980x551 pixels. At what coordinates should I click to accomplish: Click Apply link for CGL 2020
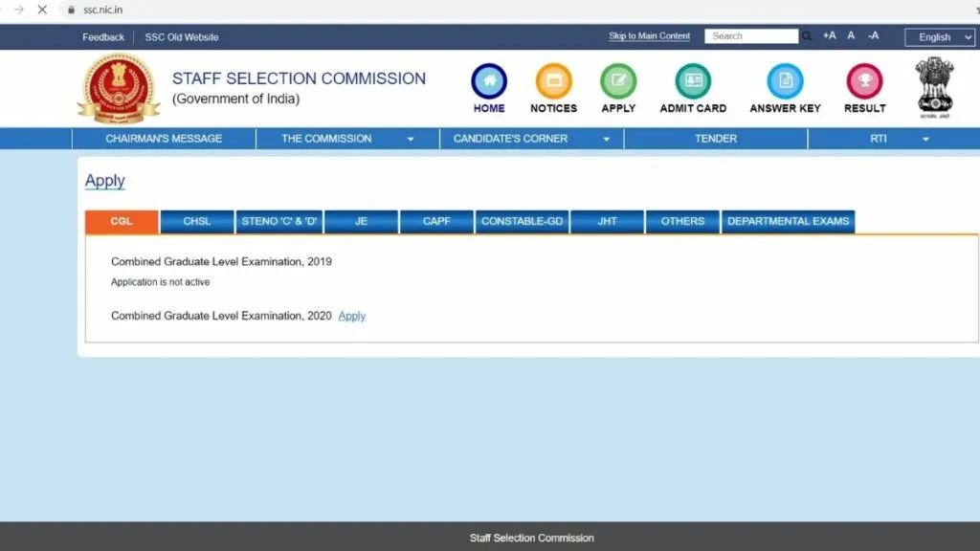click(x=352, y=316)
